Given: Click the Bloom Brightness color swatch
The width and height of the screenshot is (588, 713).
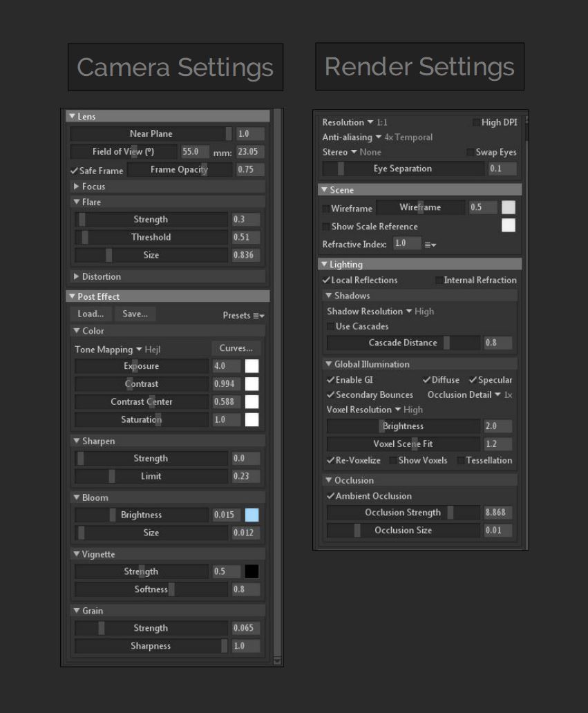Looking at the screenshot, I should (252, 515).
